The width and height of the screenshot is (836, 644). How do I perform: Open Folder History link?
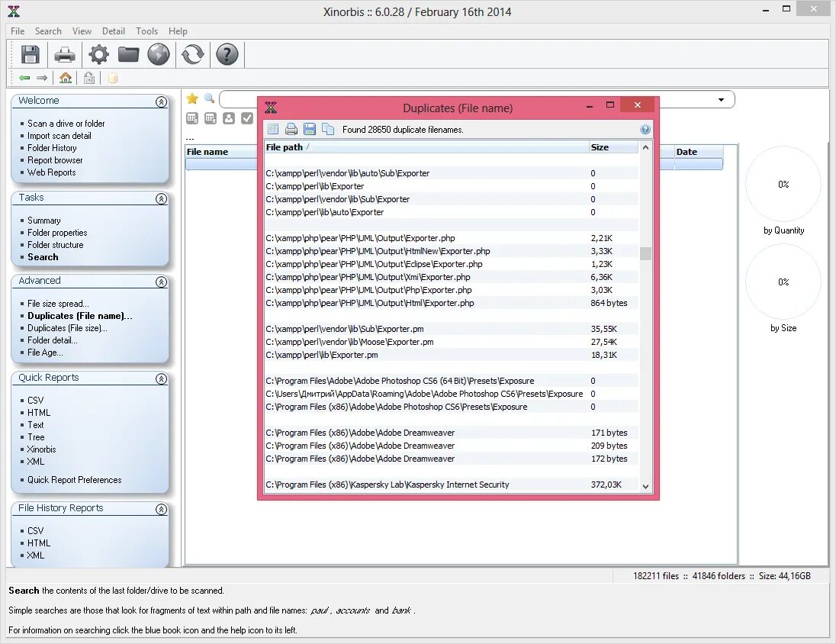52,148
